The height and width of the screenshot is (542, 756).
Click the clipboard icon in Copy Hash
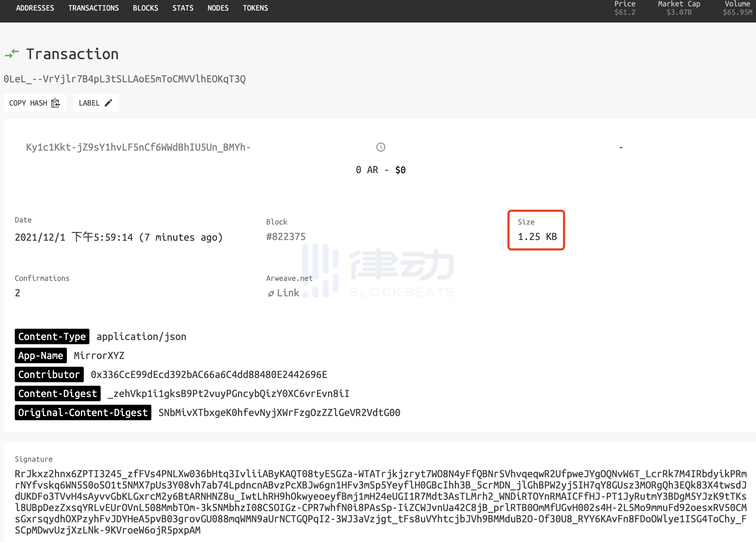coord(56,103)
